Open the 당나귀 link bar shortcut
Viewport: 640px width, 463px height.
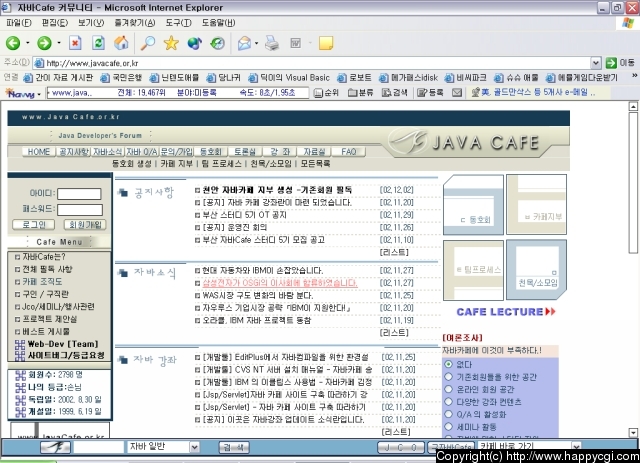tap(223, 78)
